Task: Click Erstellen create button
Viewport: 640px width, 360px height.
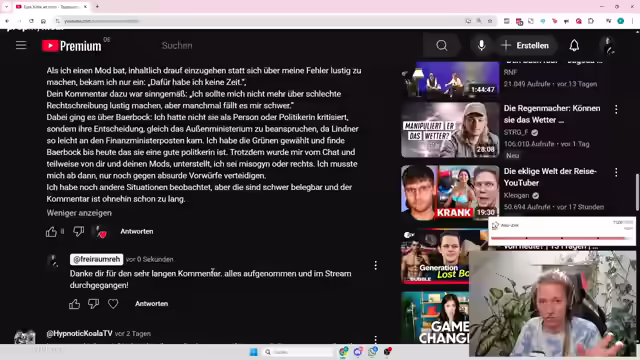Action: 525,45
